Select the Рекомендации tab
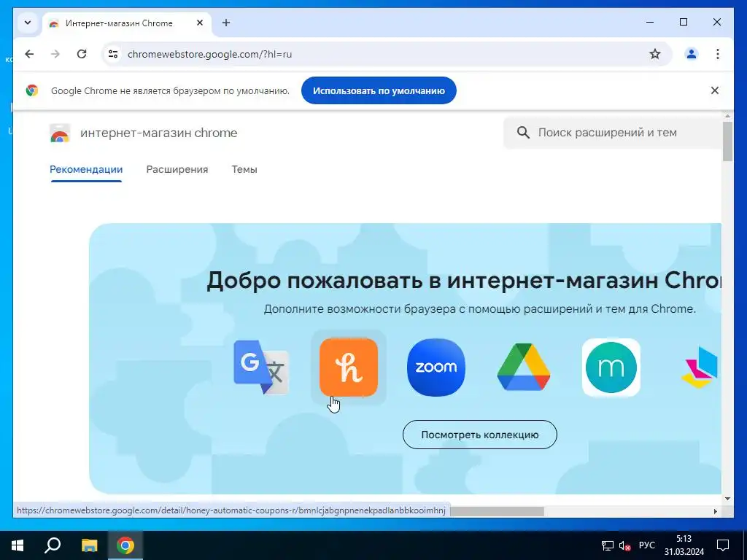Screen dimensions: 747x560 (x=86, y=169)
